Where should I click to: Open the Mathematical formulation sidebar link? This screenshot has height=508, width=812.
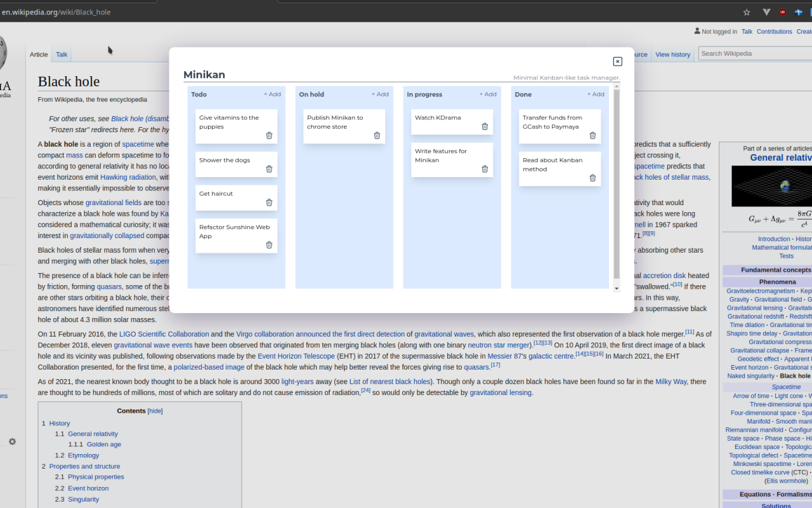pyautogui.click(x=782, y=248)
